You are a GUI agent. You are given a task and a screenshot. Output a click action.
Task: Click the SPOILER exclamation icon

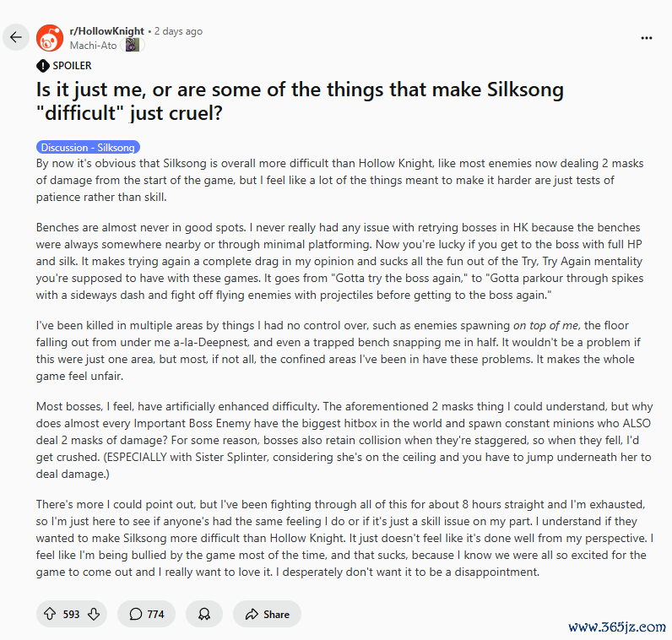(42, 66)
